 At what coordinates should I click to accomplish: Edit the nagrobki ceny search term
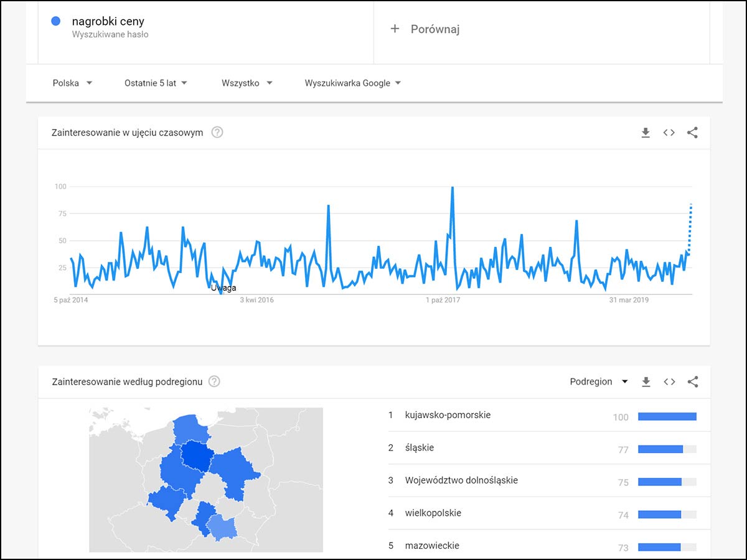[x=108, y=21]
